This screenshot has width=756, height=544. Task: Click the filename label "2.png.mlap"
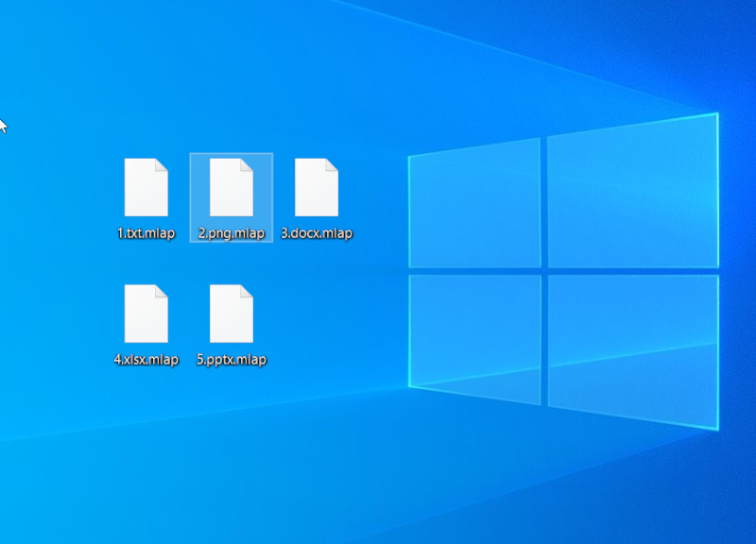[x=232, y=233]
